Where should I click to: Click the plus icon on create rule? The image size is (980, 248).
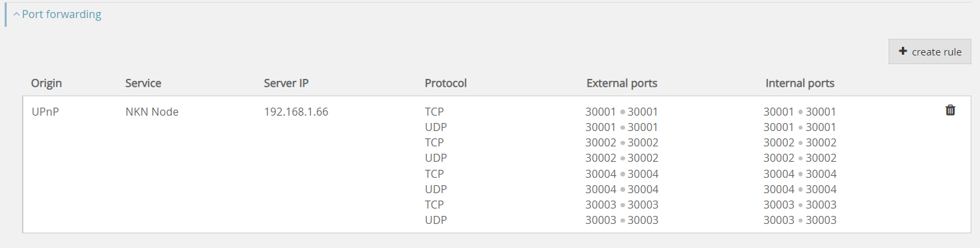coord(903,51)
